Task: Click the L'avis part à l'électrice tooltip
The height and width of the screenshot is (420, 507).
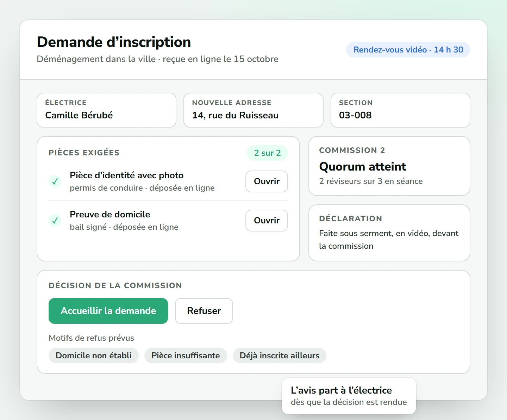Action: 349,396
